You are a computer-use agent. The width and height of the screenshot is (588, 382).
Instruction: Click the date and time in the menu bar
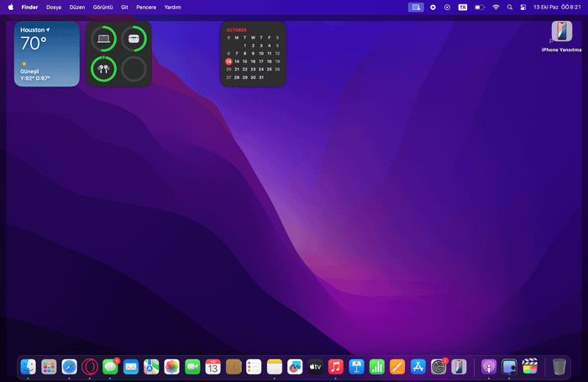point(557,7)
